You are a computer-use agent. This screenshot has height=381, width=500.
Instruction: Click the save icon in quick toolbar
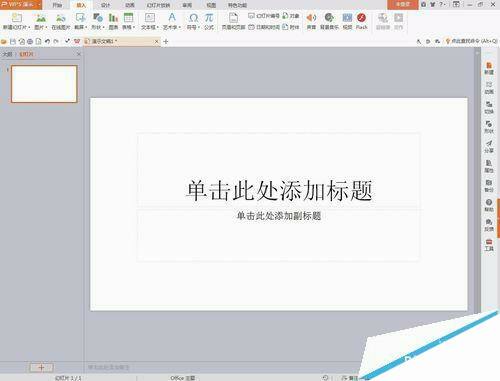tap(13, 41)
